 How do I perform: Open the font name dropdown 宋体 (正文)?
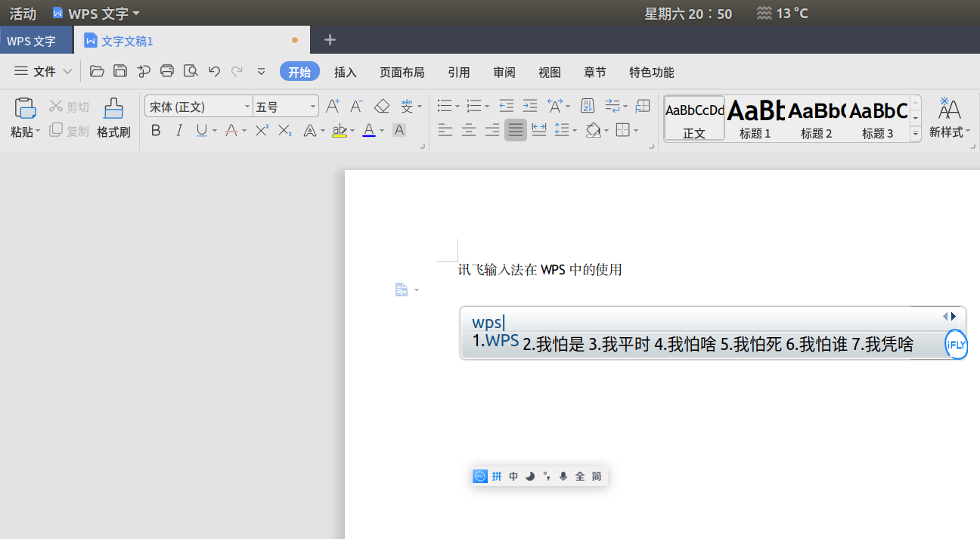pyautogui.click(x=247, y=107)
